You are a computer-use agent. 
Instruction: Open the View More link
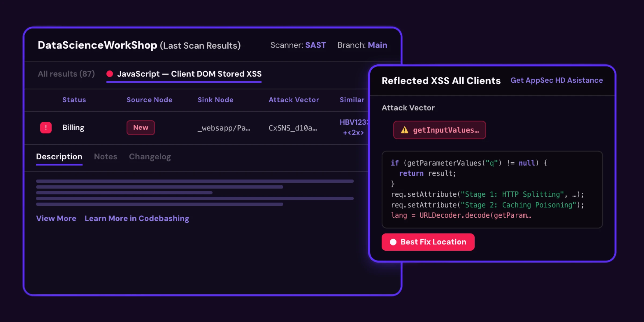click(x=56, y=218)
